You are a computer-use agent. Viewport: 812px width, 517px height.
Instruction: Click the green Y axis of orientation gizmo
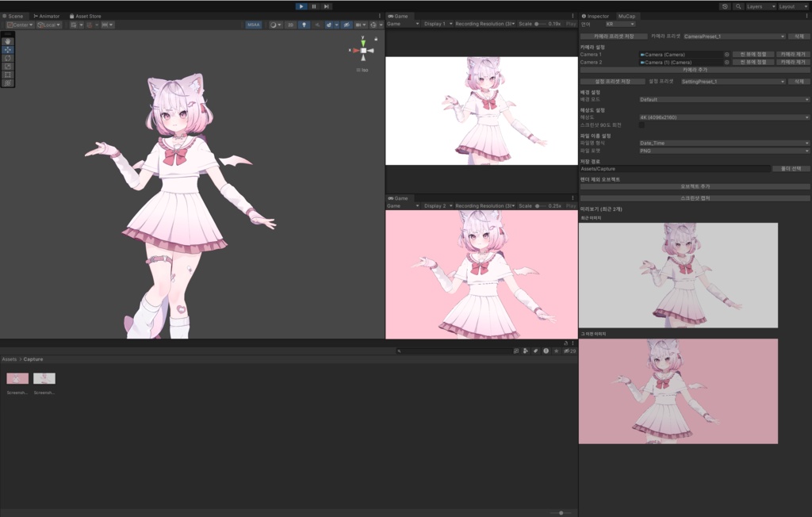[x=363, y=42]
